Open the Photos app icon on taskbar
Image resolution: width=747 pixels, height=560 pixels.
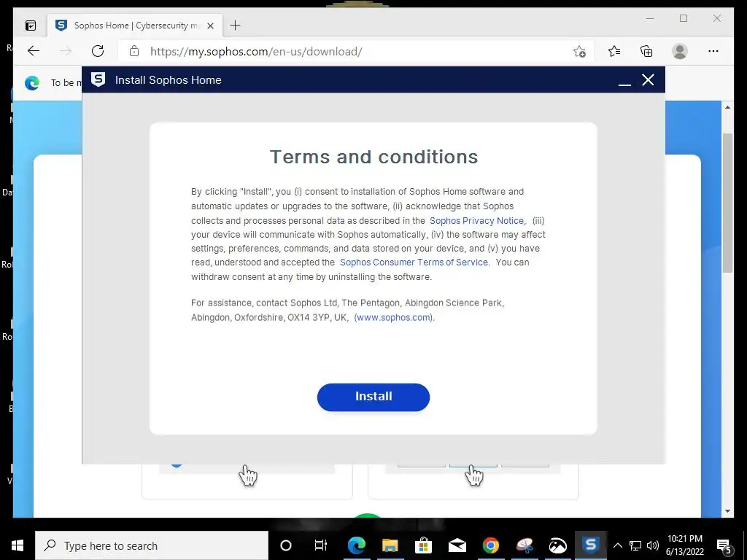(557, 545)
